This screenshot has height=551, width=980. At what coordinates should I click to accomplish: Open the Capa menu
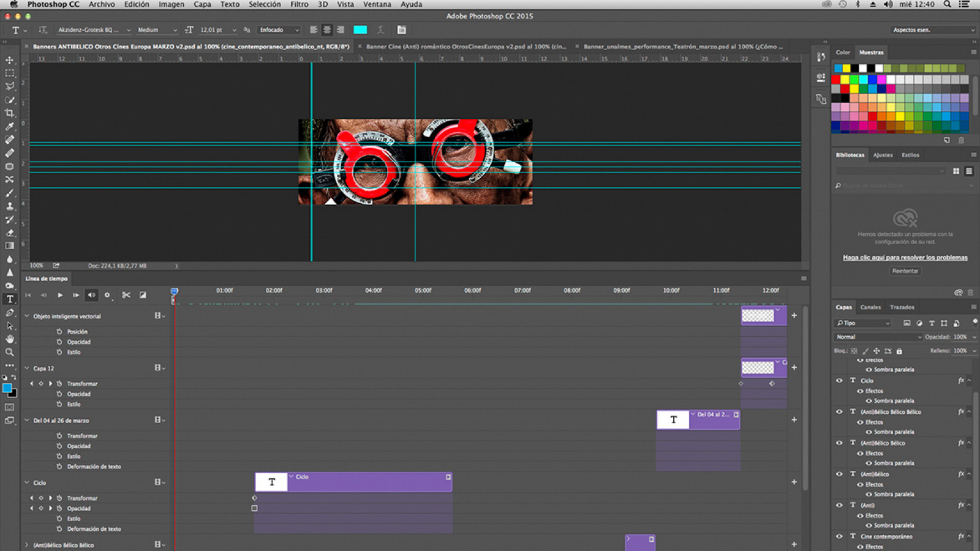point(202,4)
